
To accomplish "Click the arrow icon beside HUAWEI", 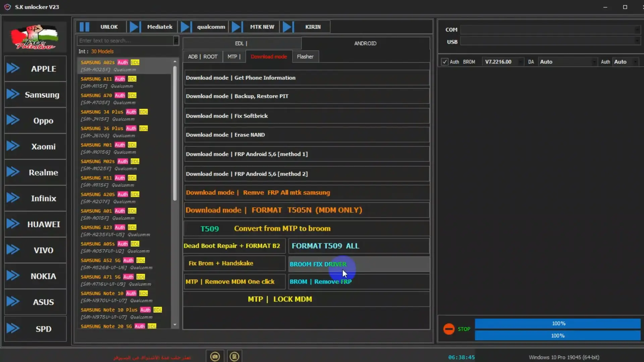I will pos(13,224).
